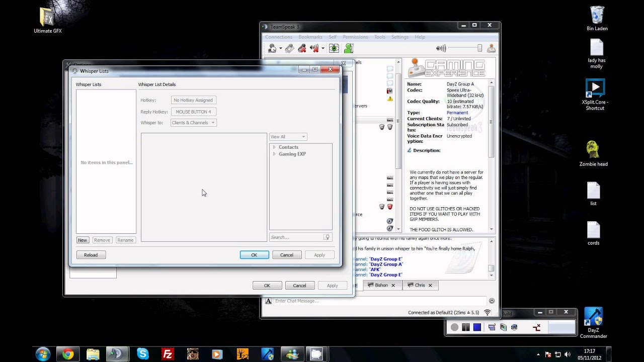This screenshot has height=362, width=644.
Task: Select the Bin Laden recycle bin icon
Action: coord(597,18)
